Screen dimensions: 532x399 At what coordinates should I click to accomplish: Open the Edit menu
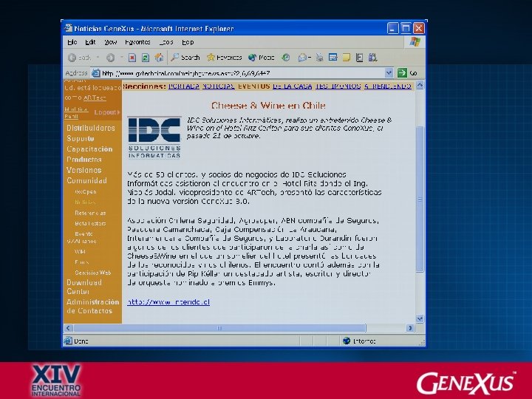[x=90, y=42]
